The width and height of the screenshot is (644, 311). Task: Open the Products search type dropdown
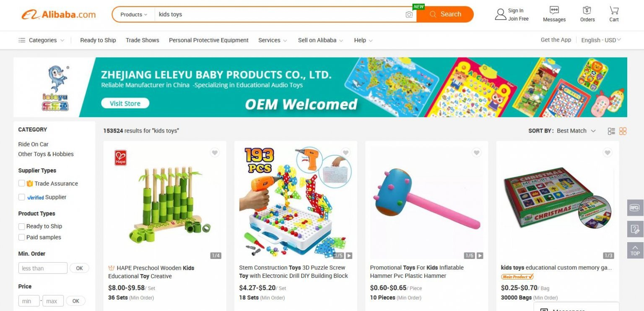click(134, 15)
